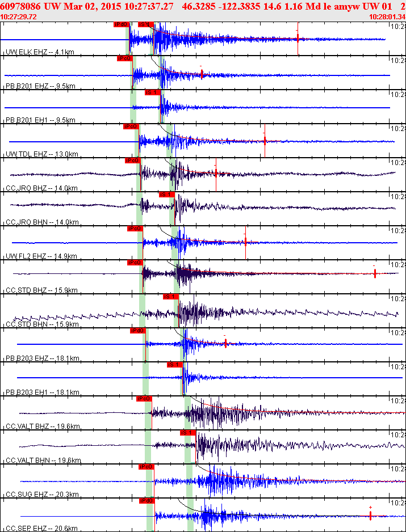Select the CC VALT BHN 19.6km station label
Viewport: 406px width, 532px height.
pos(44,461)
